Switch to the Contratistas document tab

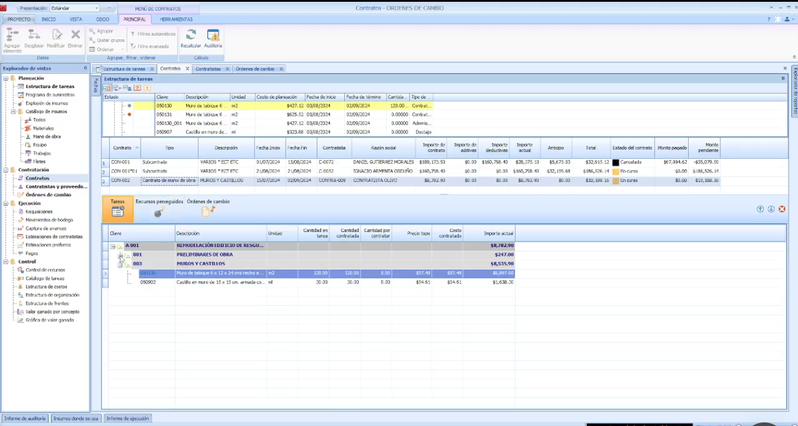click(208, 69)
